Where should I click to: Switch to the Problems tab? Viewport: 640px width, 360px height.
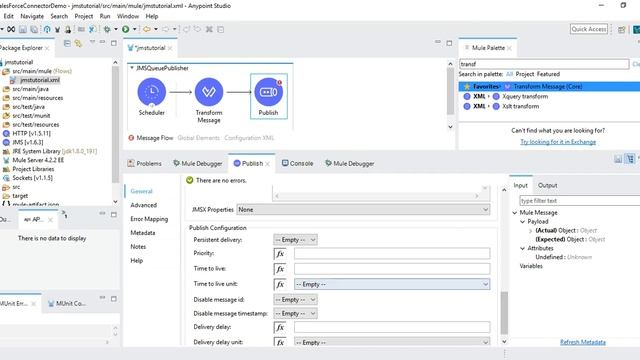[144, 164]
